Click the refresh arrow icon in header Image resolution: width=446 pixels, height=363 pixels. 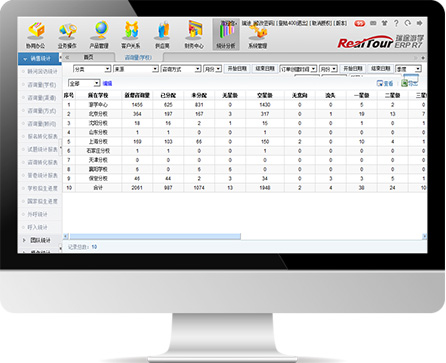(x=408, y=23)
